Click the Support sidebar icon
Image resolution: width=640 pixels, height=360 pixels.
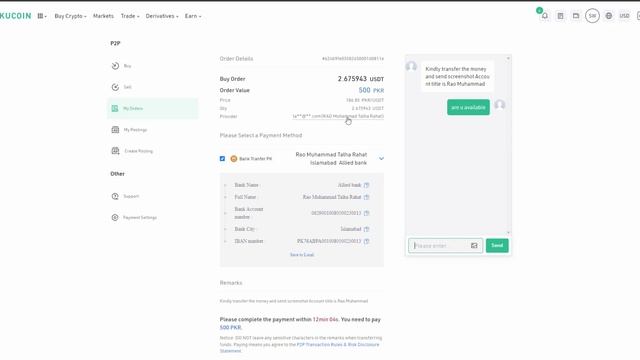[x=115, y=196]
